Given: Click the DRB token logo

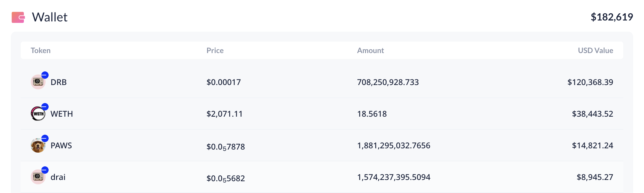Looking at the screenshot, I should tap(37, 83).
